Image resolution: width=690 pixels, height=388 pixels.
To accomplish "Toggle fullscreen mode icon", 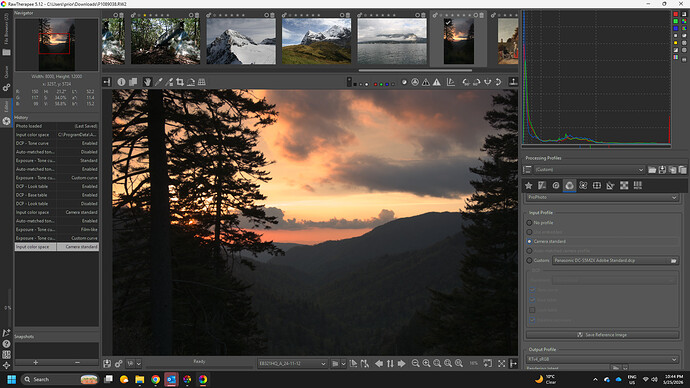I will click(502, 363).
